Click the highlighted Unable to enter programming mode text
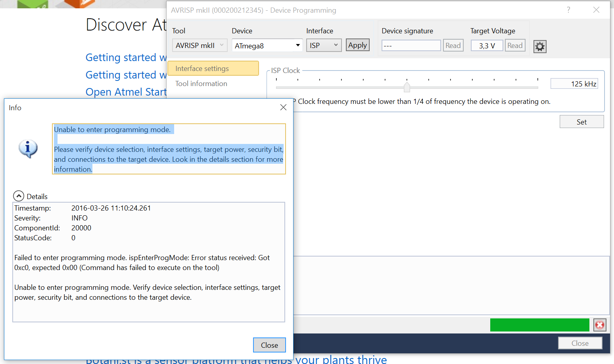Screen dimensions: 614x364 pyautogui.click(x=112, y=130)
